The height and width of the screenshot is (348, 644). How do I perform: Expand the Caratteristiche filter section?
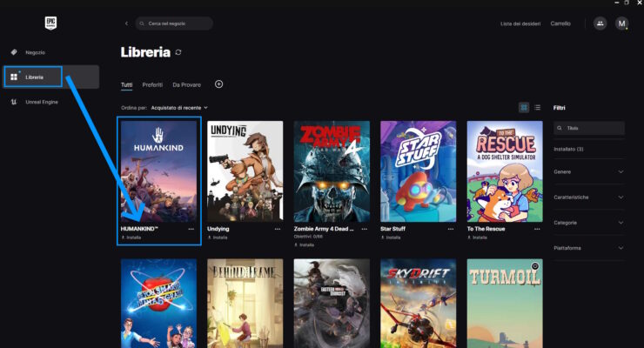tap(589, 197)
